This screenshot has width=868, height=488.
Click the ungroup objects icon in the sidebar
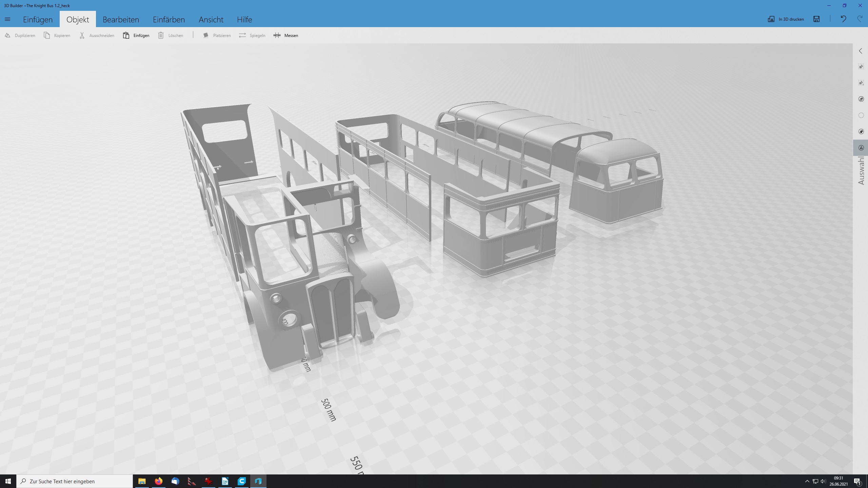point(861,83)
